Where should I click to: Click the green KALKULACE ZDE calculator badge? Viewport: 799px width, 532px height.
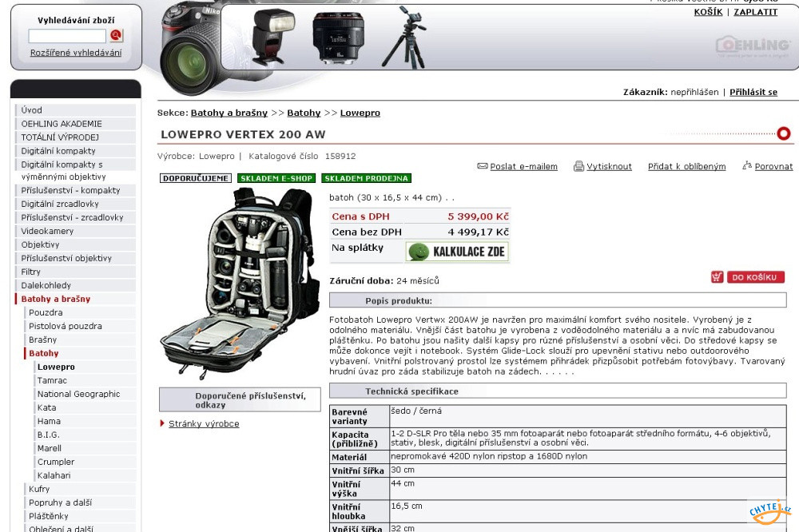(456, 252)
